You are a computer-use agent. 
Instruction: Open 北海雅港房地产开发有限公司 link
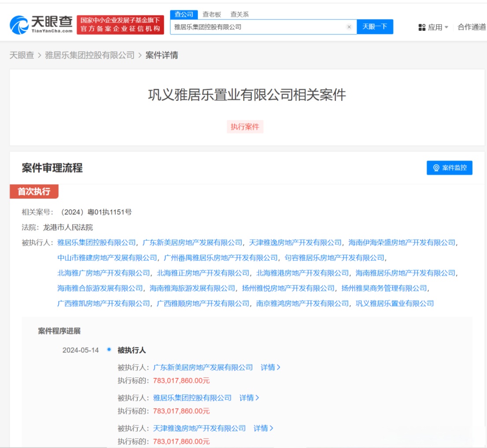[302, 273]
